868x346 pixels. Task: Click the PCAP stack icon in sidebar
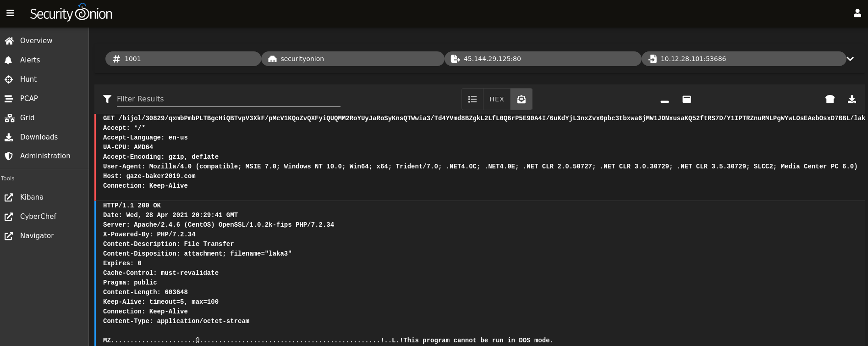(x=9, y=99)
